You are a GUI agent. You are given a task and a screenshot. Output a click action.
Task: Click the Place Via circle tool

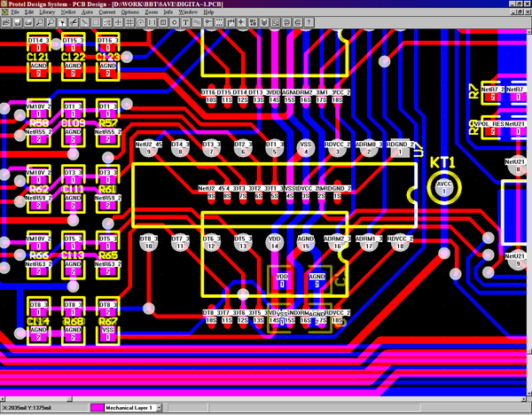point(175,22)
